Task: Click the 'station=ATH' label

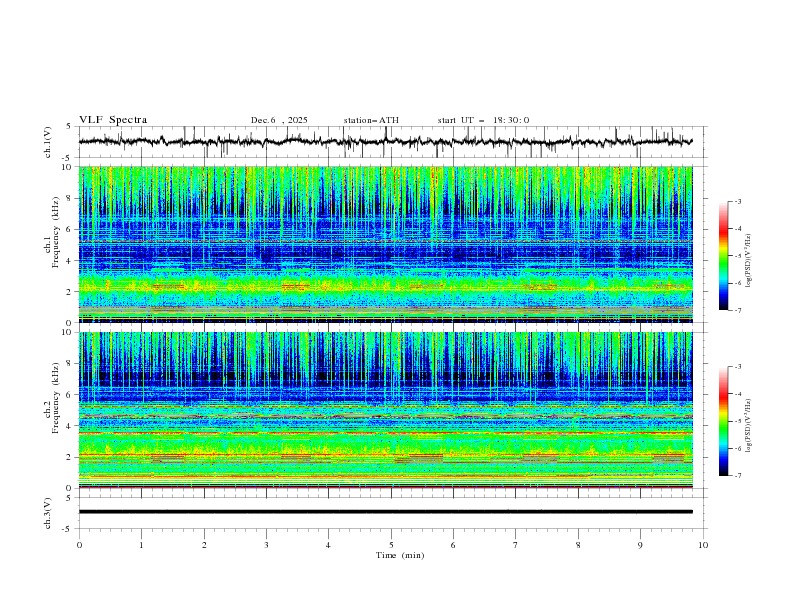Action: (371, 120)
